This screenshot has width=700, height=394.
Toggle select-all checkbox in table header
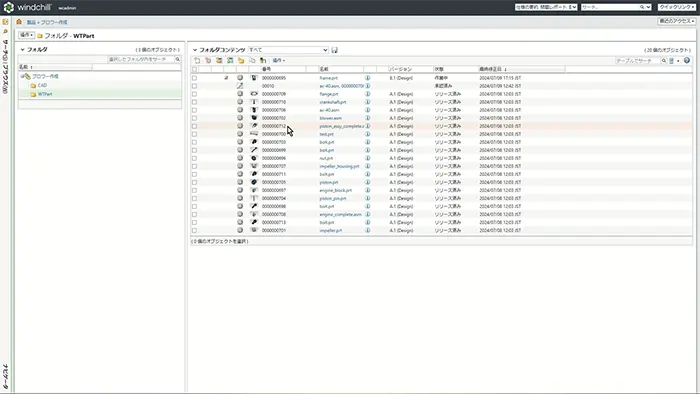(194, 69)
